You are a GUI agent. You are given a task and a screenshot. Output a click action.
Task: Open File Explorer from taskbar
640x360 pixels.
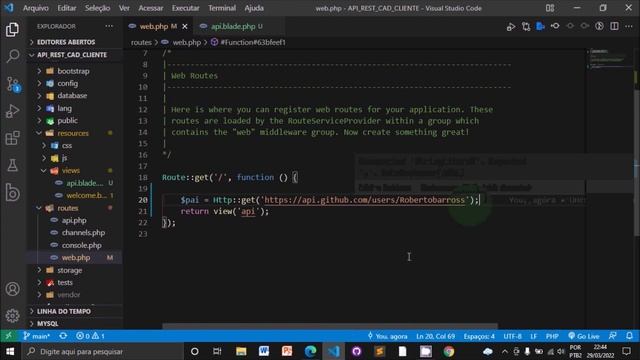point(241,351)
